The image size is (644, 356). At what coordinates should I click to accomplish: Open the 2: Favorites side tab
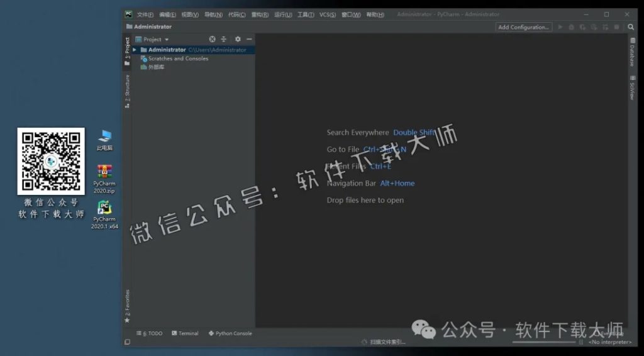[127, 306]
